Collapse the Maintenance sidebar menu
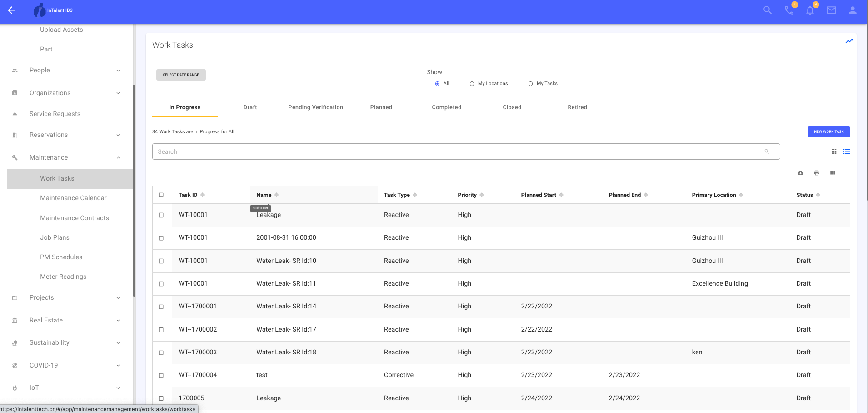 click(118, 158)
